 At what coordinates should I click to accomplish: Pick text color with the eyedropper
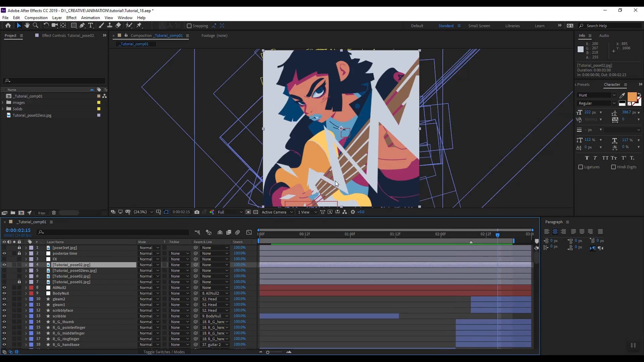tap(622, 96)
